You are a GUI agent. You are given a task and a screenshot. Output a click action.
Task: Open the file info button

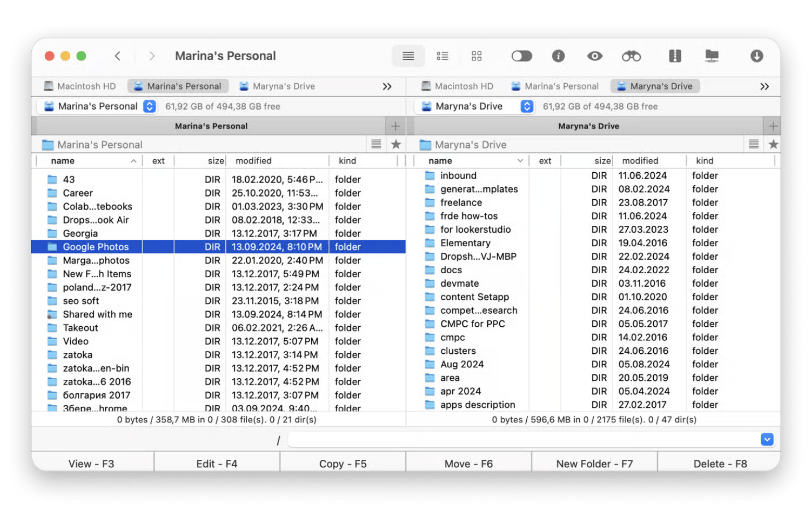point(558,56)
